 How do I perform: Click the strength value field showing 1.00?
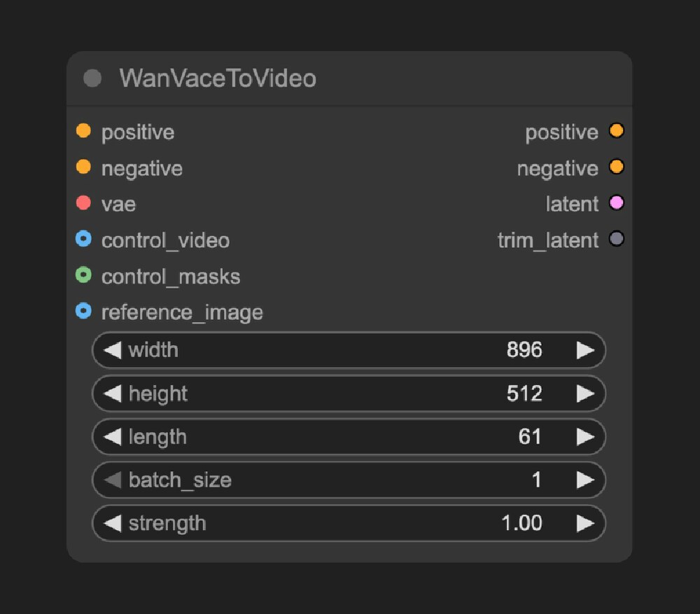click(521, 524)
